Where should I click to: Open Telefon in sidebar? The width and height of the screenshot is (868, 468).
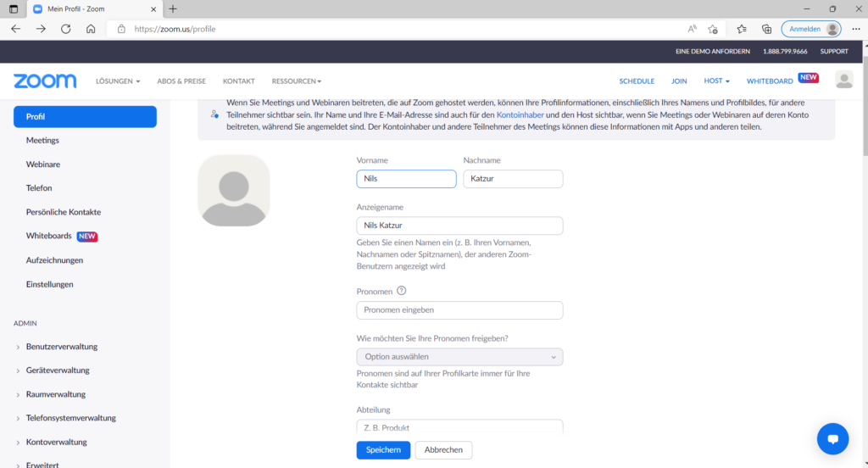click(x=39, y=187)
